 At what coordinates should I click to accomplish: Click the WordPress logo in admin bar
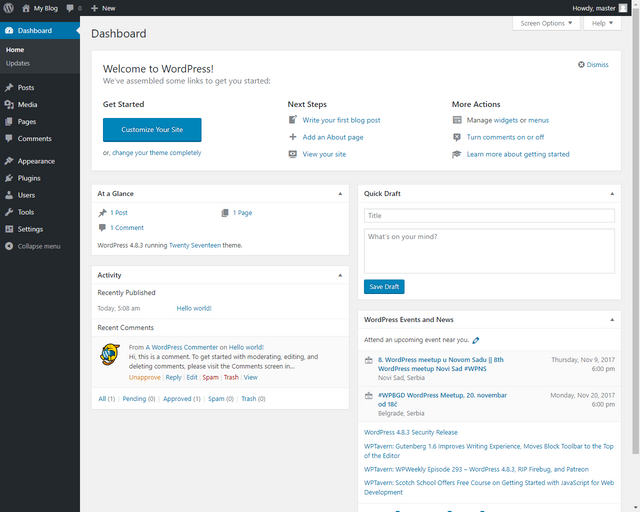(x=9, y=8)
